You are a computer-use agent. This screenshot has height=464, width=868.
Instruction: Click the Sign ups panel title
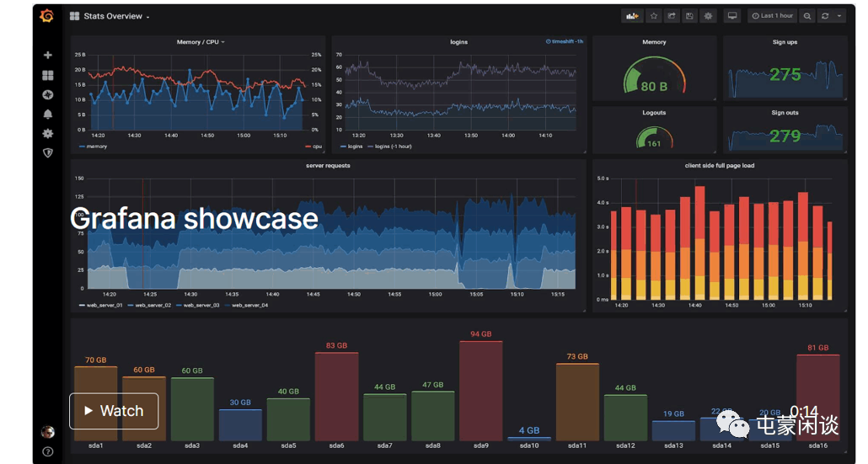pos(785,42)
